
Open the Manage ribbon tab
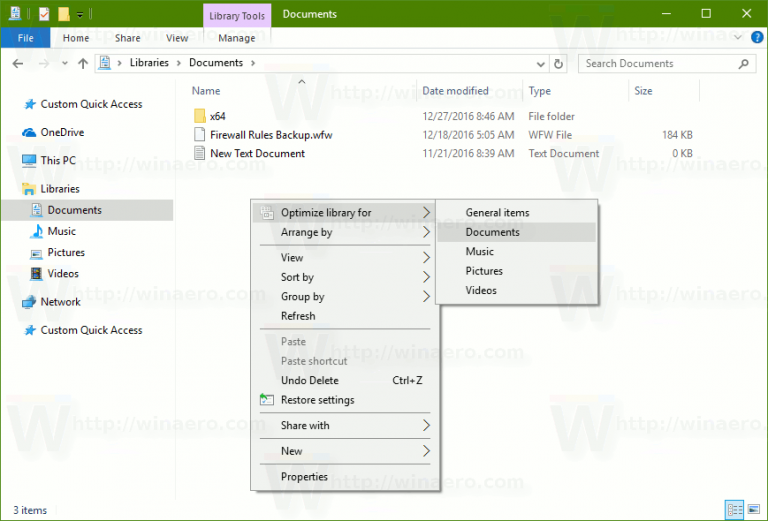click(x=236, y=38)
